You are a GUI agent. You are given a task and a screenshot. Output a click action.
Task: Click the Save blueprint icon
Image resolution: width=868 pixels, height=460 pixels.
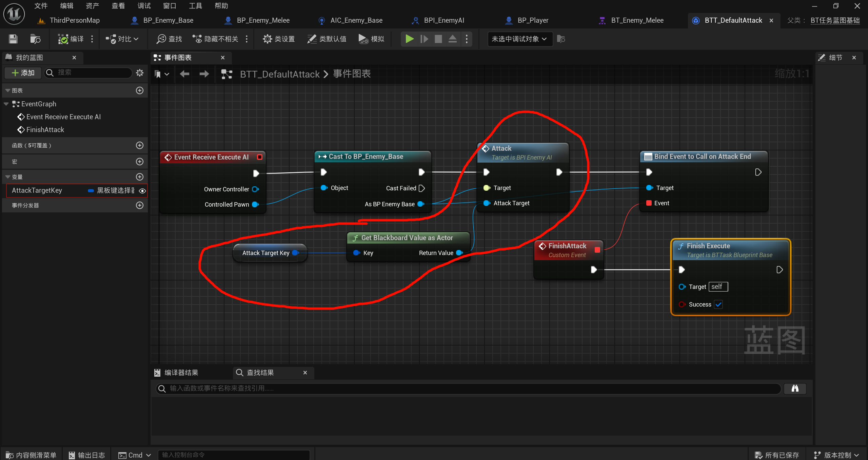pyautogui.click(x=13, y=39)
